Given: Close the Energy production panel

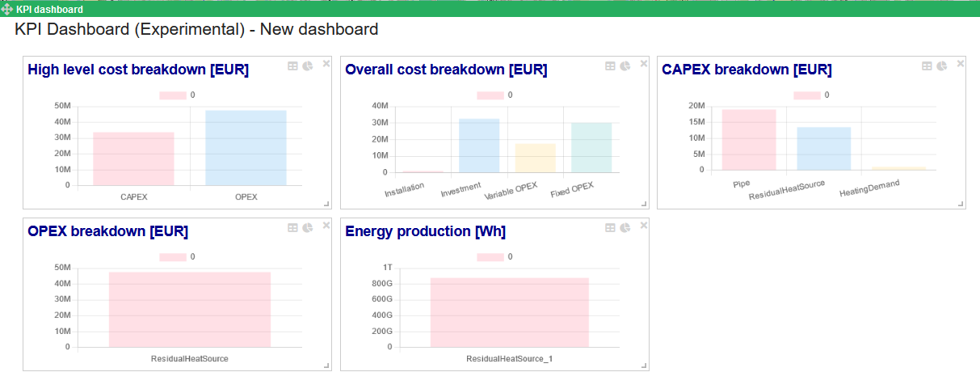Looking at the screenshot, I should 644,225.
